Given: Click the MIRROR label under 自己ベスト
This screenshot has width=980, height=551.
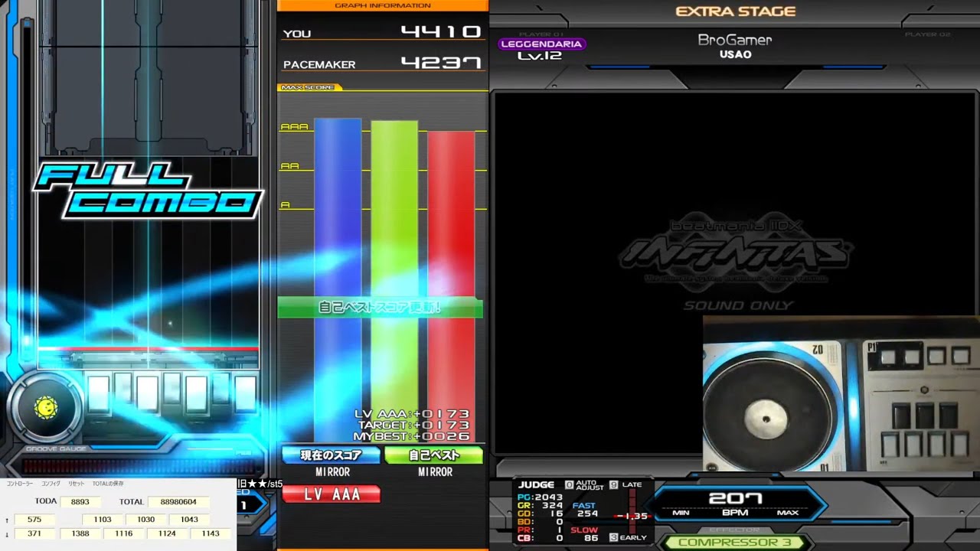Looking at the screenshot, I should [x=435, y=472].
